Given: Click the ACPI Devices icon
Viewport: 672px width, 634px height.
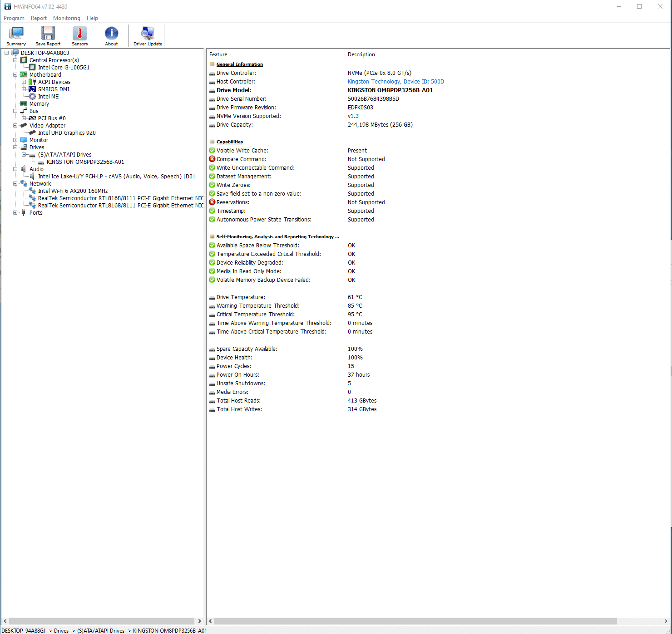Looking at the screenshot, I should tap(32, 82).
